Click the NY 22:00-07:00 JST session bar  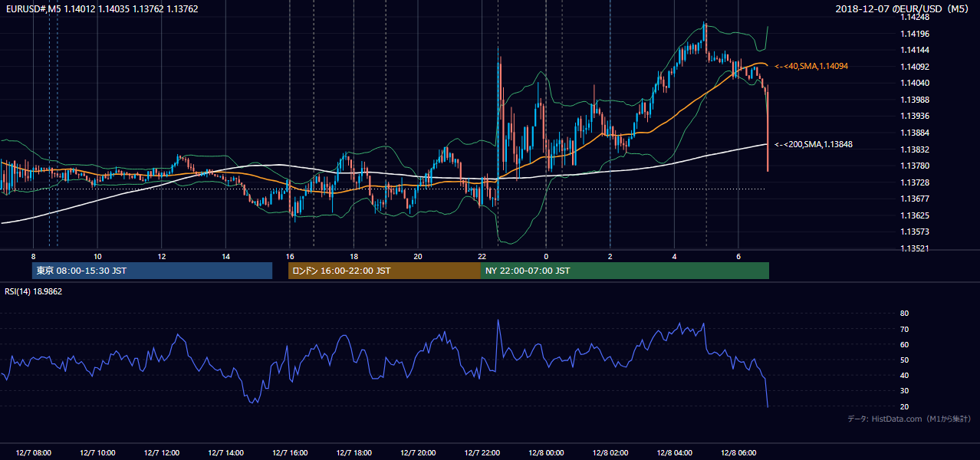pos(625,271)
